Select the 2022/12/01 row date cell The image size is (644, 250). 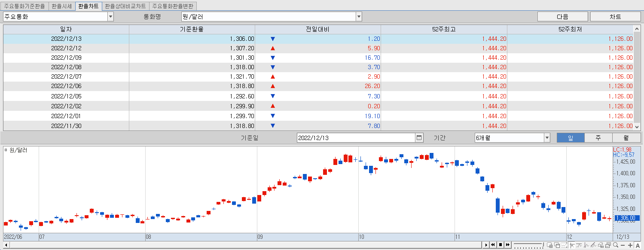point(66,116)
